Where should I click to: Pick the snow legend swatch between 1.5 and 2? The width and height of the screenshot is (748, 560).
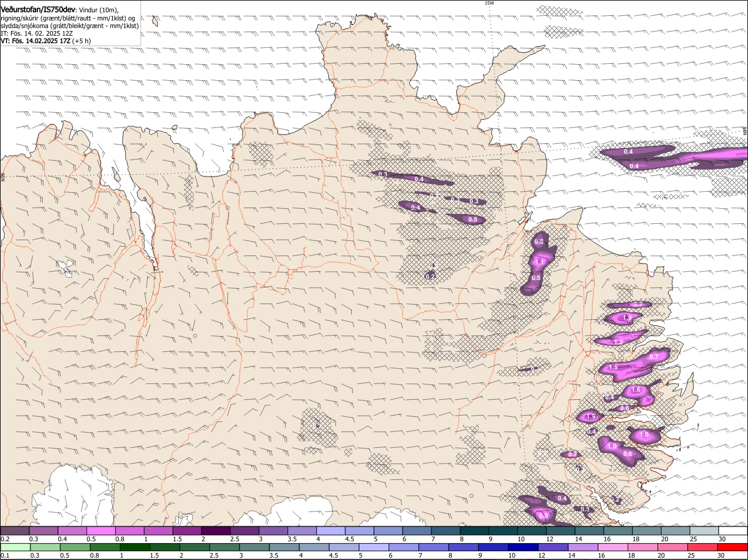click(x=187, y=531)
